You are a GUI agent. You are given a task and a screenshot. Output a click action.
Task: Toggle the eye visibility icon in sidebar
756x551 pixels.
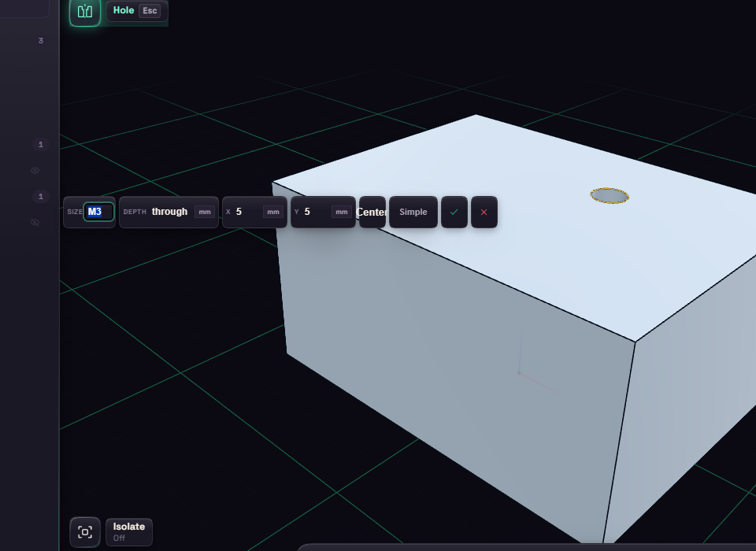pos(35,170)
